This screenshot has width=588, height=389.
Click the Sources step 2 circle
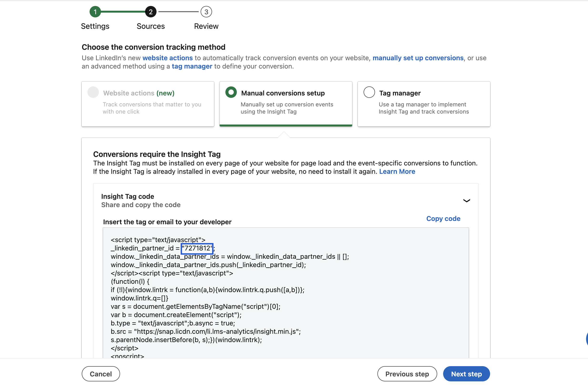[151, 12]
